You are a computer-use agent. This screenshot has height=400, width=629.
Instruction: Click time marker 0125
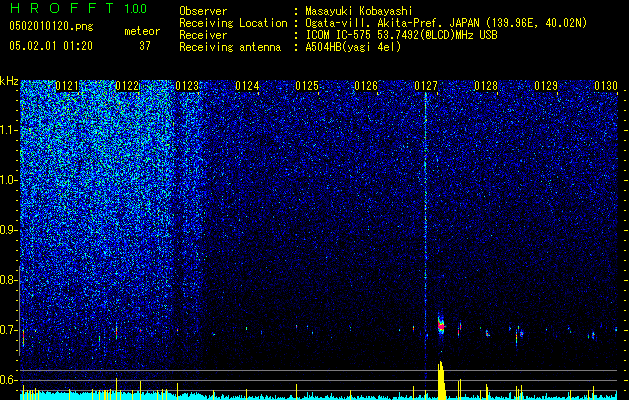click(x=307, y=86)
